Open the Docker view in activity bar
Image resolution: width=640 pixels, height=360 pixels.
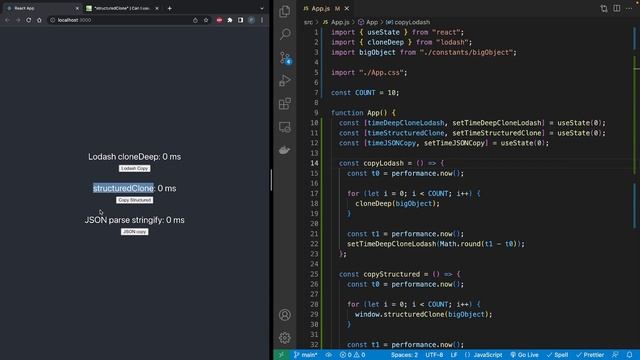(x=285, y=150)
